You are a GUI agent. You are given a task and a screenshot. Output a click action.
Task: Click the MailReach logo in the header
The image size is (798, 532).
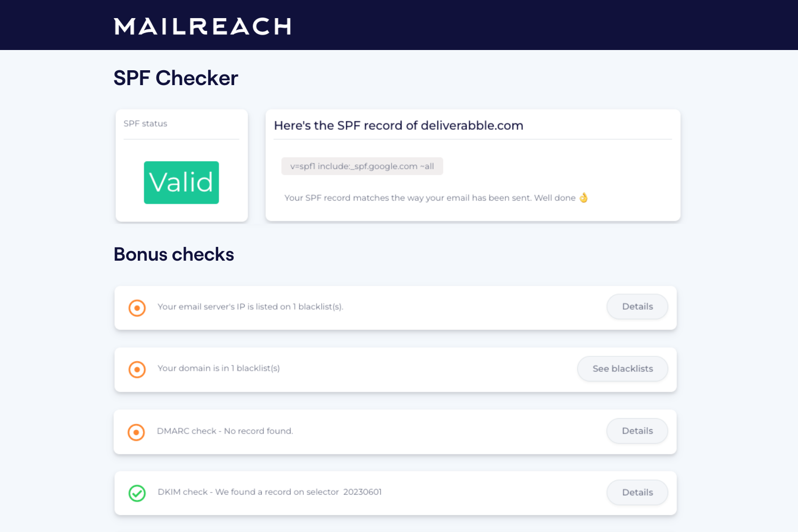tap(202, 27)
